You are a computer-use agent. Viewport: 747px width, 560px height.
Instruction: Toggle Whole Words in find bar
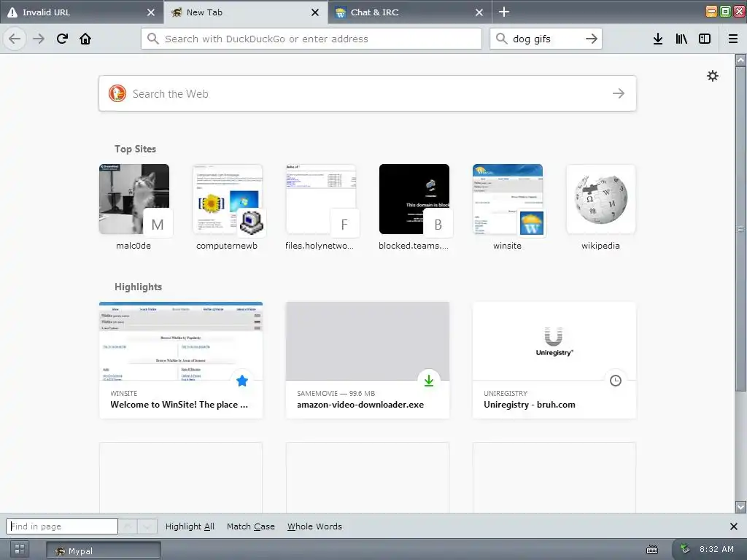[314, 526]
